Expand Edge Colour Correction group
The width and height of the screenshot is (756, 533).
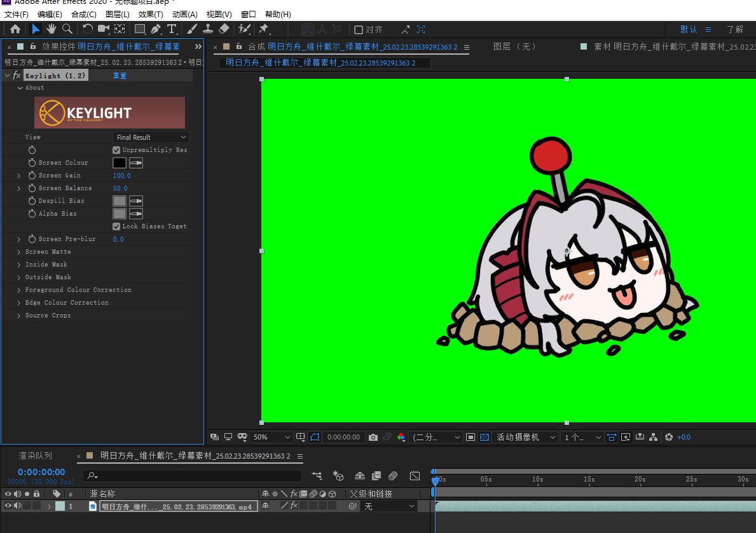(x=19, y=303)
